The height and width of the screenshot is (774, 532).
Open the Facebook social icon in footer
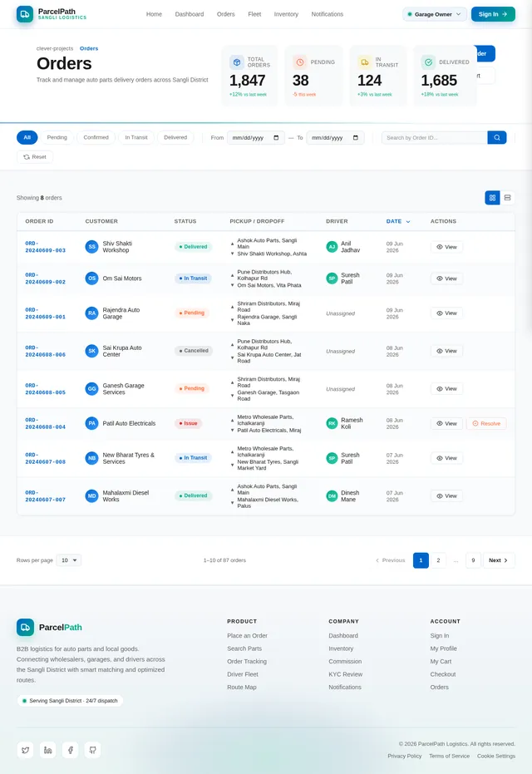point(70,750)
